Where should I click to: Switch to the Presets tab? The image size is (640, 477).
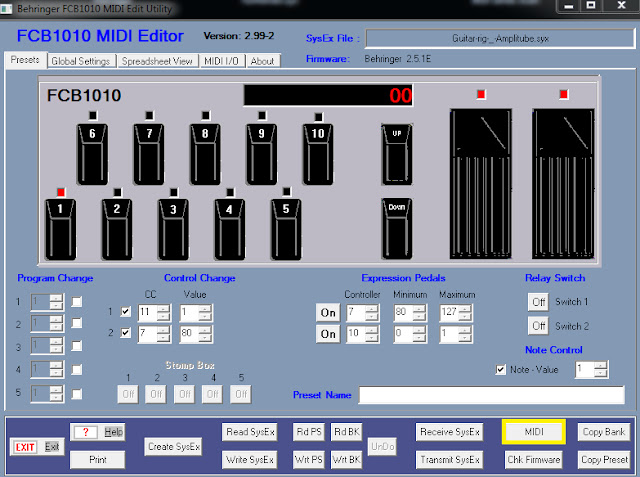(25, 60)
